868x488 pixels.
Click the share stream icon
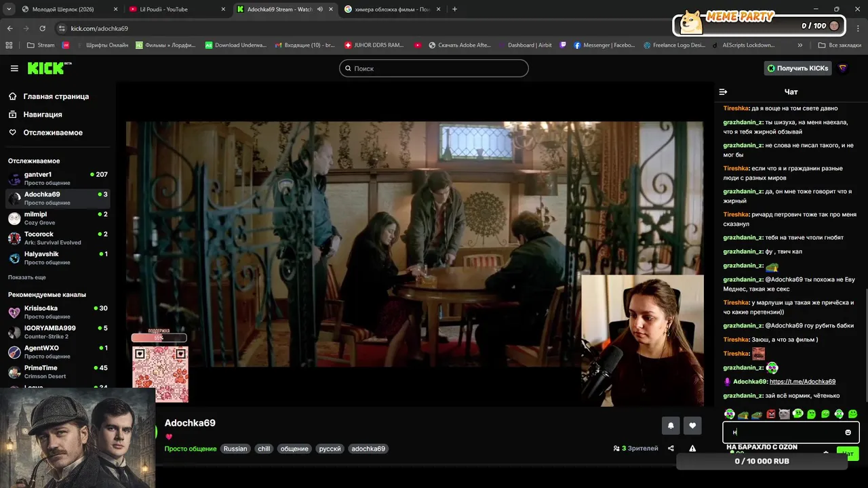tap(671, 448)
